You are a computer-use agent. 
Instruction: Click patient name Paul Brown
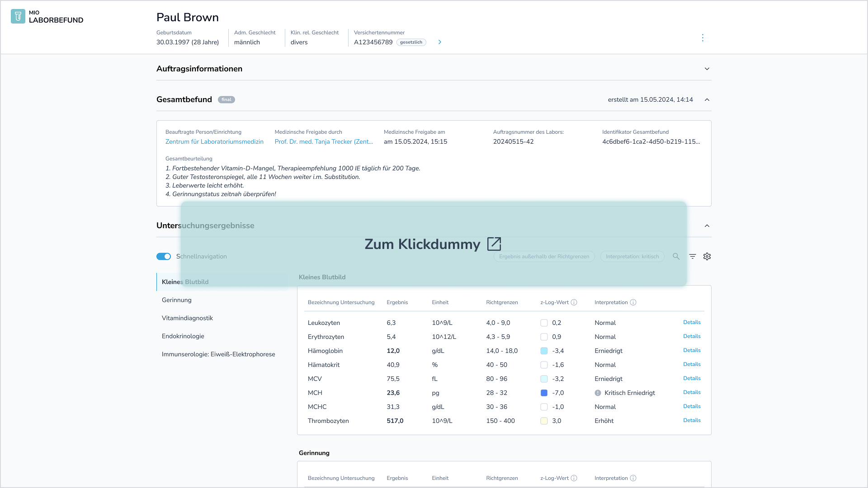pyautogui.click(x=188, y=17)
